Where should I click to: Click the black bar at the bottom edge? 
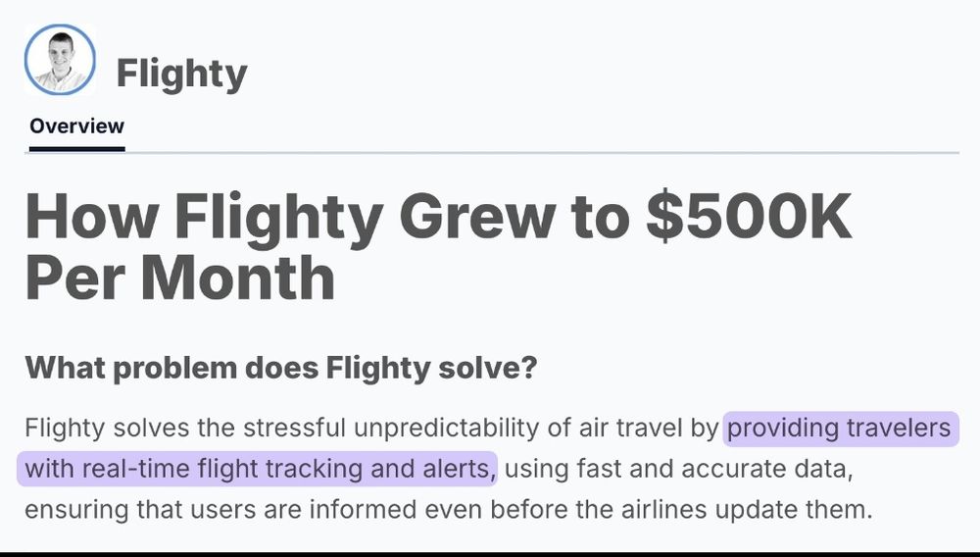coord(490,554)
